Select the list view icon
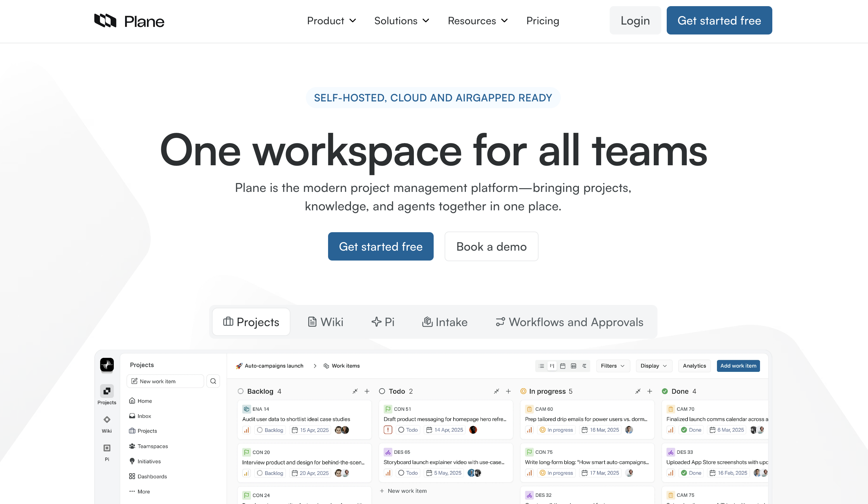 tap(541, 366)
